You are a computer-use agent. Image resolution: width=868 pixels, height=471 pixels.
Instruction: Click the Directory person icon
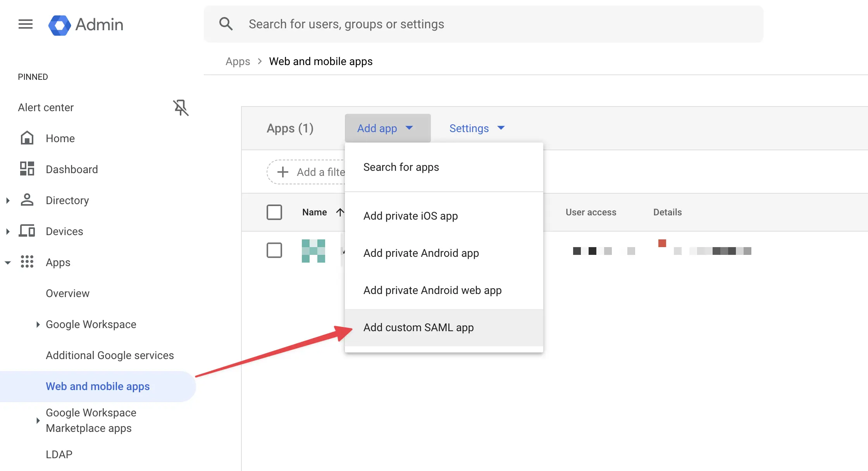point(27,200)
